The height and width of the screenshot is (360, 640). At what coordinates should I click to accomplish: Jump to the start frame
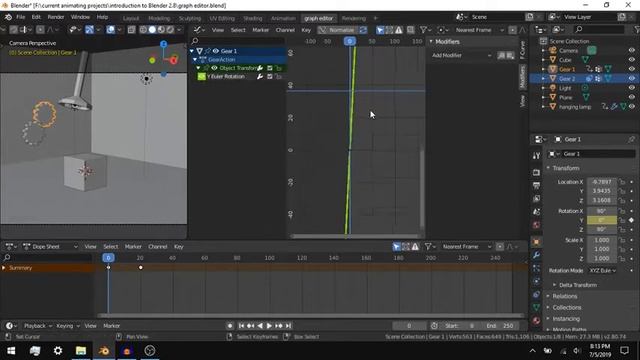pos(241,326)
